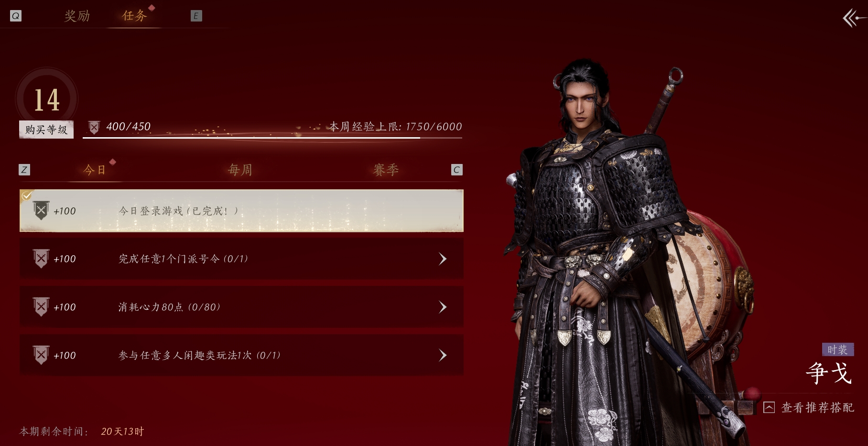Click the 购买等级 button
The width and height of the screenshot is (868, 446).
(46, 130)
